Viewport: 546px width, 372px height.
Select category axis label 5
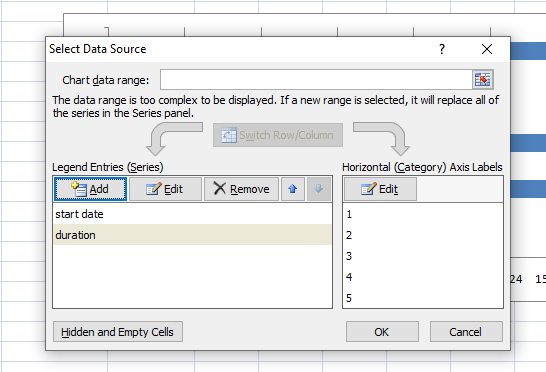coord(423,298)
